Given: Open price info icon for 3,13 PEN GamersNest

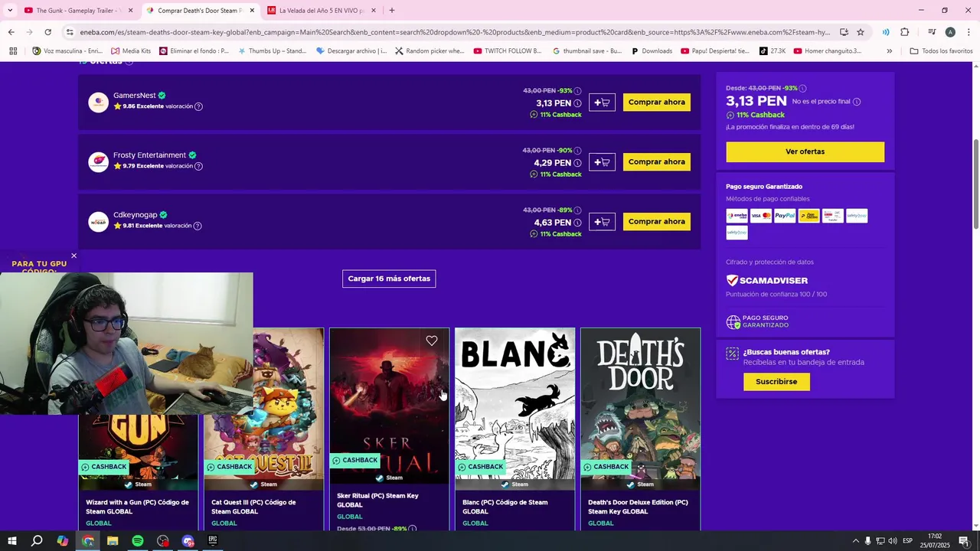Looking at the screenshot, I should (x=577, y=103).
